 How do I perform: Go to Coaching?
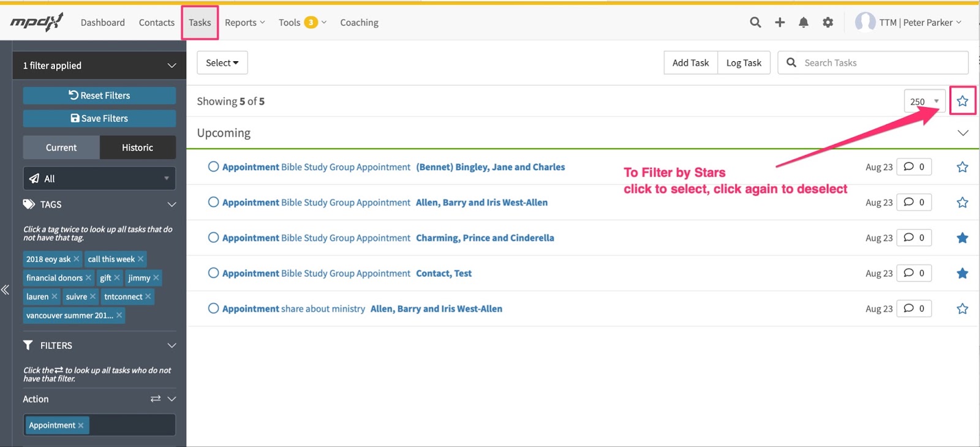point(360,23)
